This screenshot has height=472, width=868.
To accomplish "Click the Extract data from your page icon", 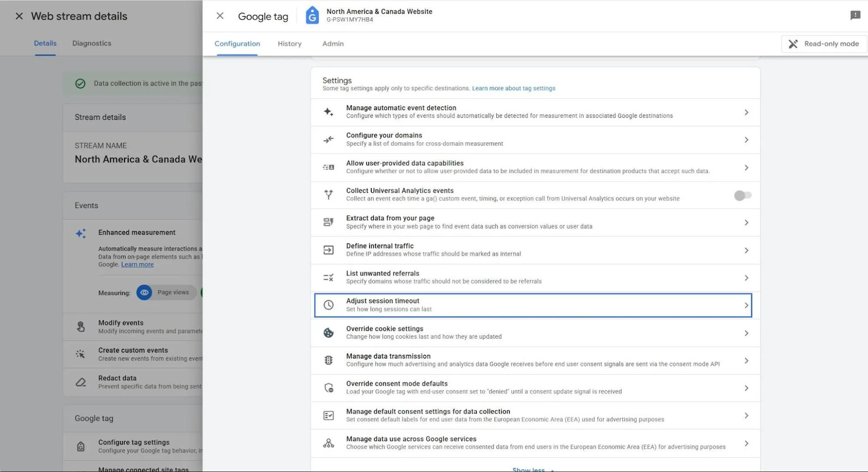I will coord(329,222).
